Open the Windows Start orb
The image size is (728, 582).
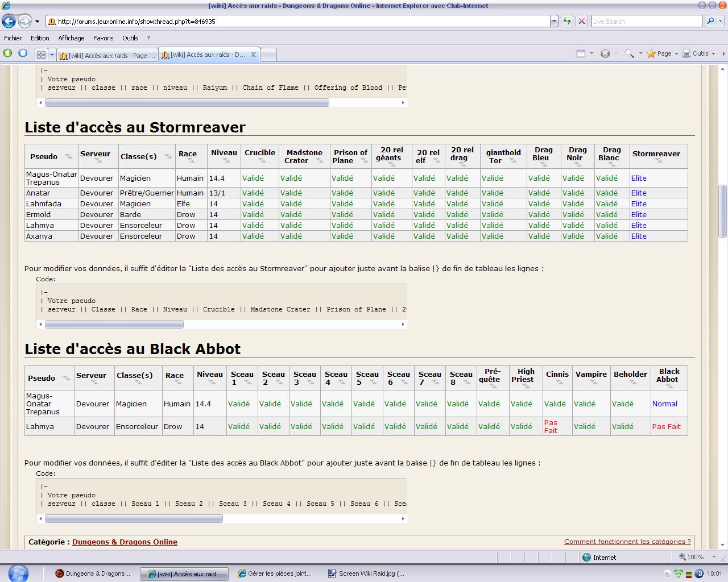[18, 573]
